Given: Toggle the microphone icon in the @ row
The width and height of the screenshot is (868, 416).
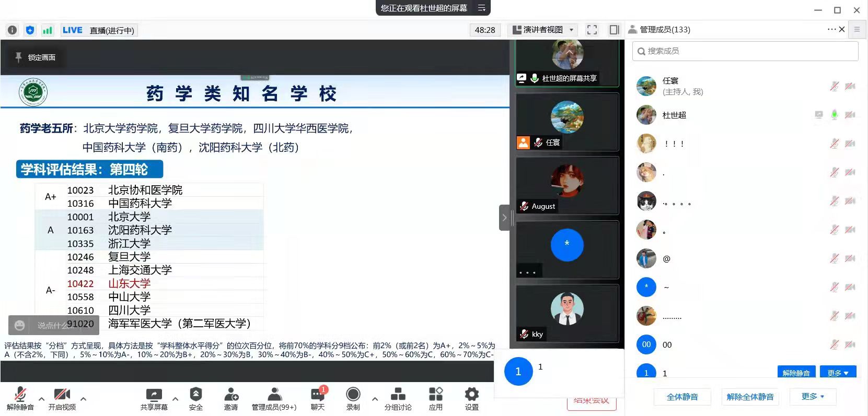Looking at the screenshot, I should 835,258.
